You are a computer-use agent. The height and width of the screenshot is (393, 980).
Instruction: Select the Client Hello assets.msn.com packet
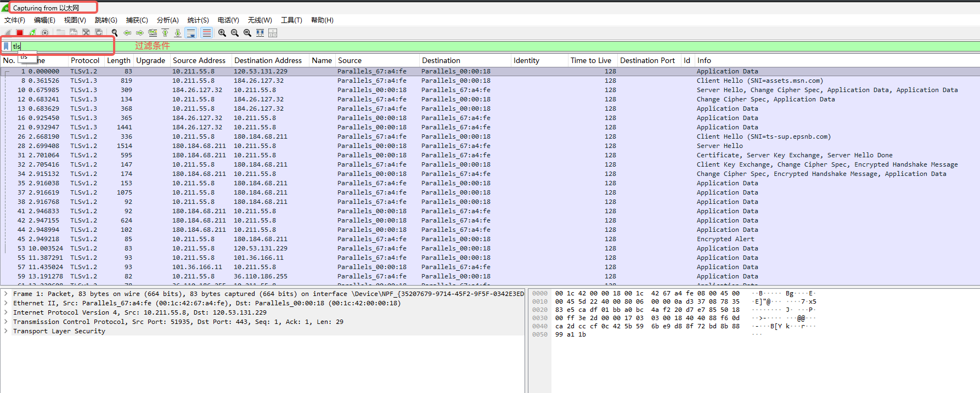tap(490, 81)
